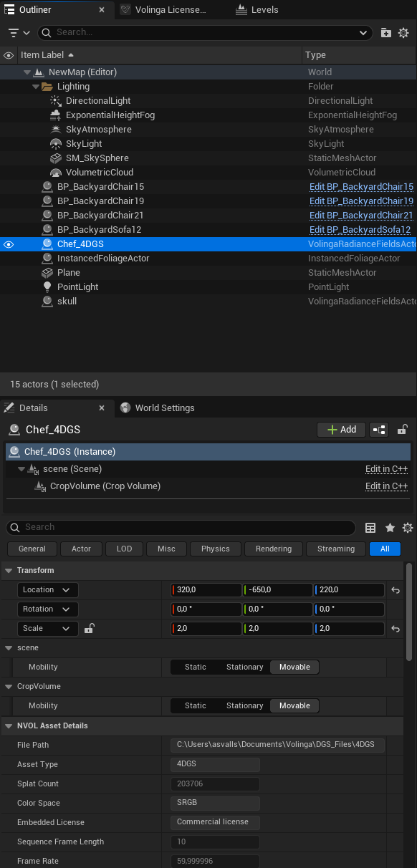Open the Scale type dropdown
This screenshot has width=417, height=868.
[x=48, y=629]
